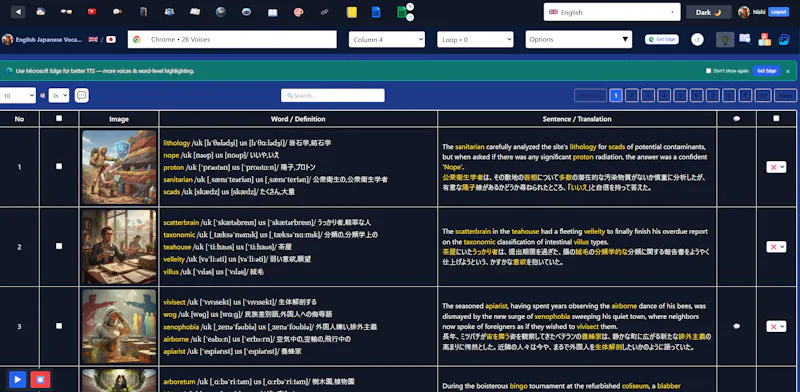Screen dimensions: 800x392
Task: Go to page 1
Action: pyautogui.click(x=616, y=95)
